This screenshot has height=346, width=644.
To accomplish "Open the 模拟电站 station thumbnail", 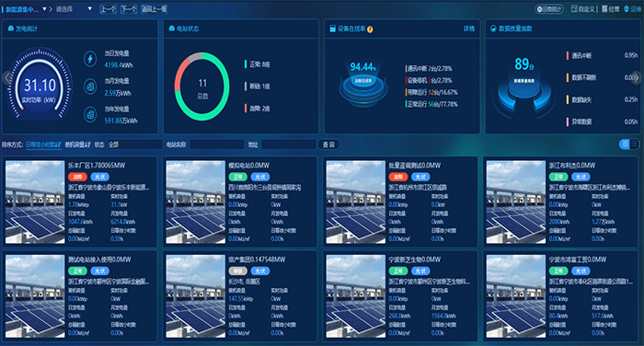I will [195, 202].
